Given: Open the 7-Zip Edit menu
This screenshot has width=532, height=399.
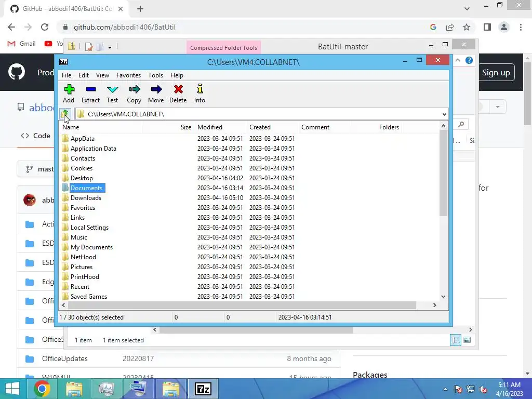Looking at the screenshot, I should click(84, 75).
